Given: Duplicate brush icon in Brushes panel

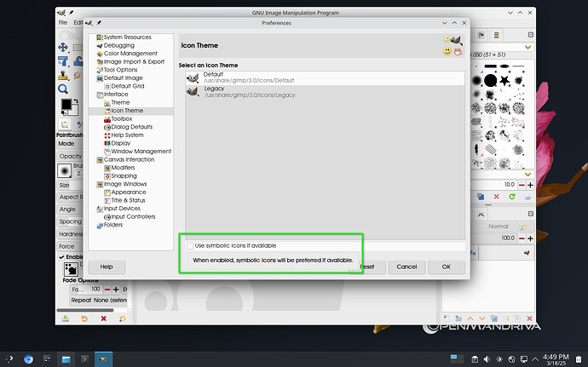Looking at the screenshot, I should pos(481,197).
